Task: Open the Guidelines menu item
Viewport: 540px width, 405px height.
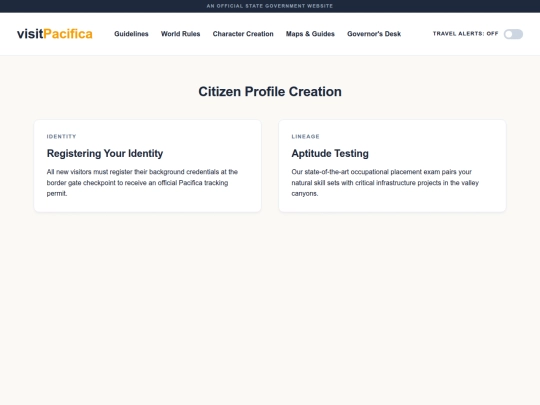Action: pyautogui.click(x=131, y=34)
